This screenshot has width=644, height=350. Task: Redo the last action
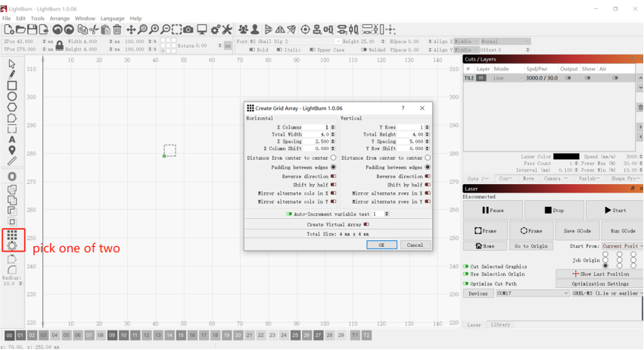(69, 30)
